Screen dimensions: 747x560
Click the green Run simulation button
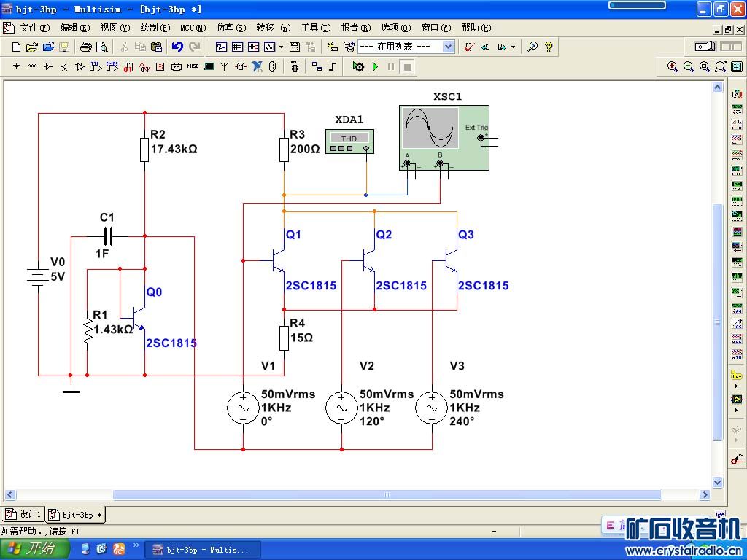375,66
